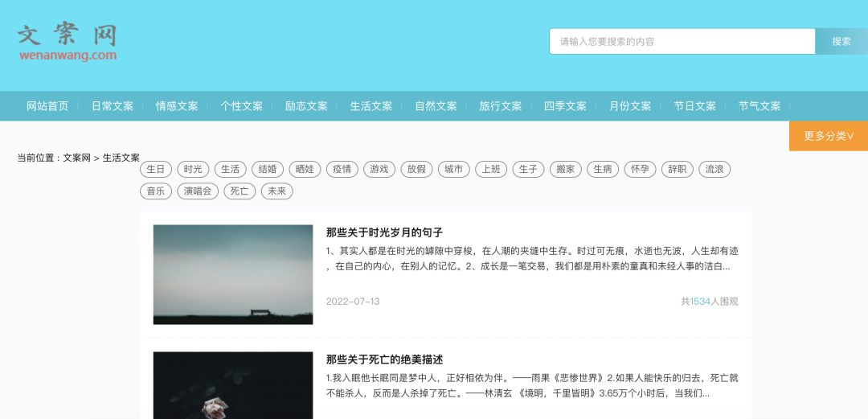This screenshot has height=419, width=868.
Task: Open article 那些关于时光岁月的句子
Action: [384, 232]
